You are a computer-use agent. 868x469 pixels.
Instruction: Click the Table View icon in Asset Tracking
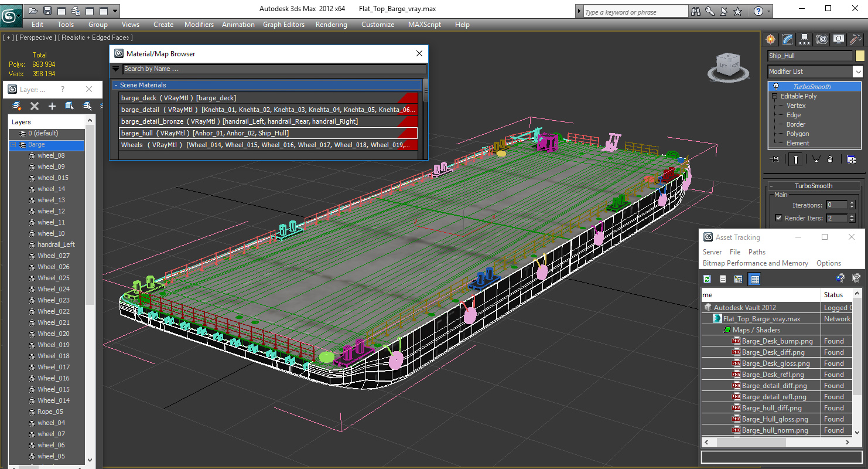754,279
